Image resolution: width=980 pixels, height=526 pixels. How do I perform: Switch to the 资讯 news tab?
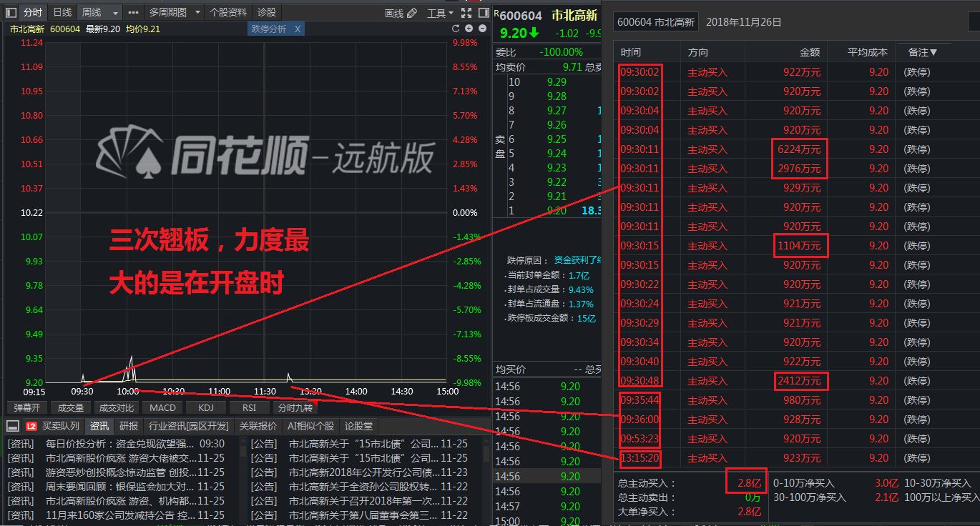(99, 427)
